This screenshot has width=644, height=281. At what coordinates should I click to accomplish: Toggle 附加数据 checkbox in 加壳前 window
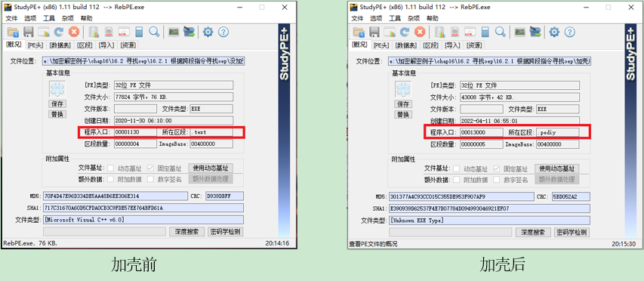tap(110, 179)
